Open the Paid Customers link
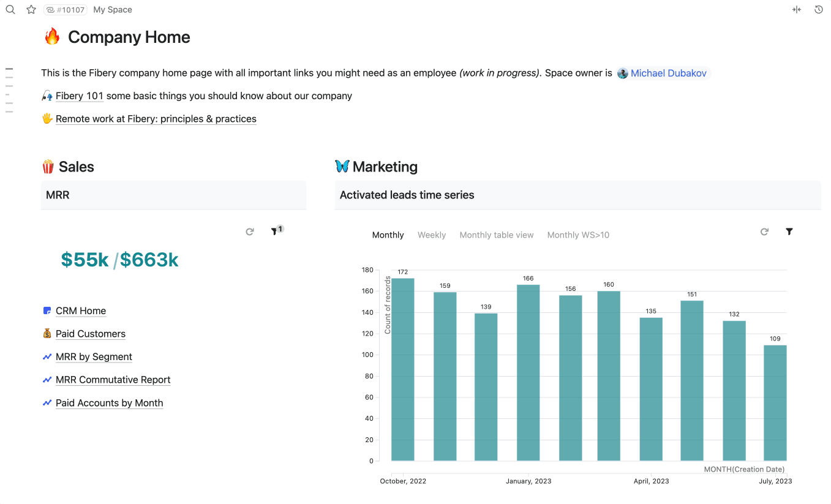 91,334
